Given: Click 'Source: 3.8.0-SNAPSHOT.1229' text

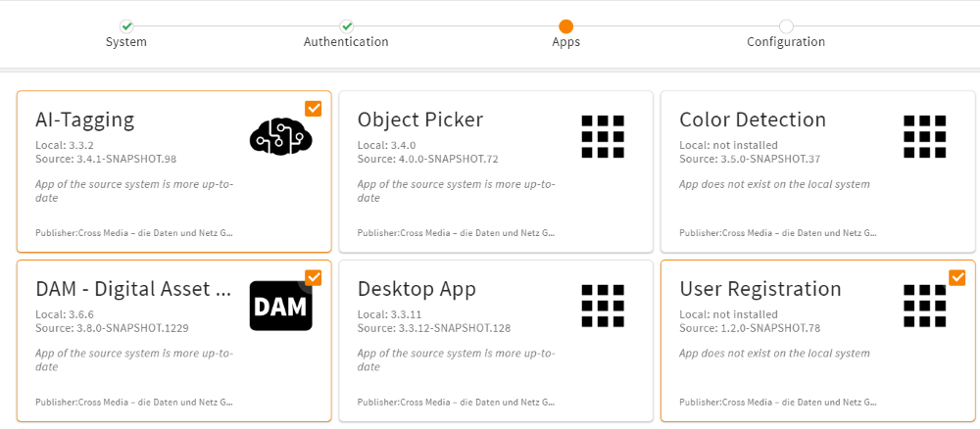Looking at the screenshot, I should point(112,328).
